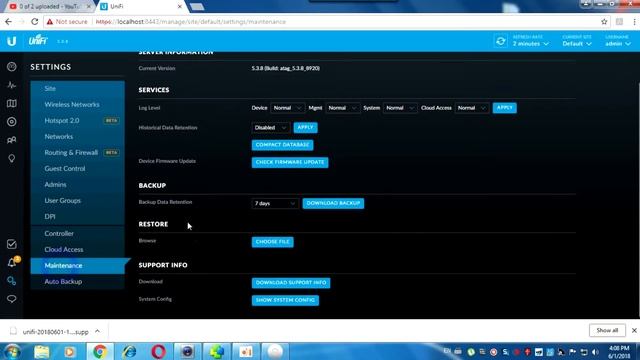Close the downloads bar
Viewport: 640px width, 360px height.
[634, 331]
